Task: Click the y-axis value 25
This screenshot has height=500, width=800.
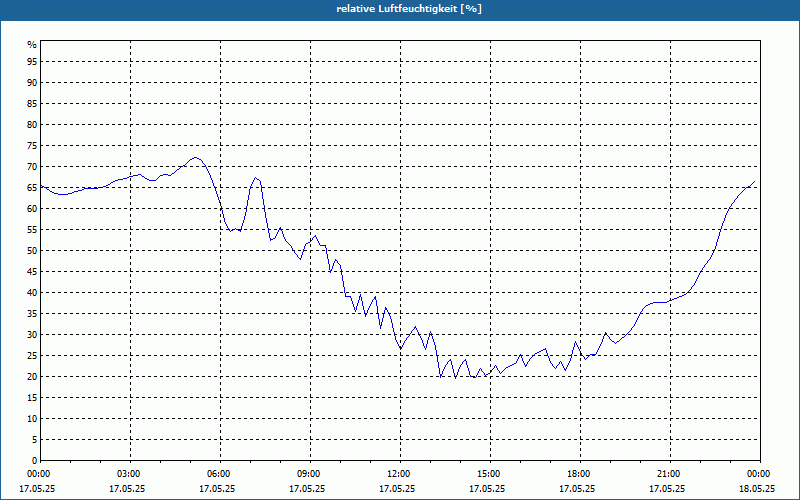Action: coord(32,356)
